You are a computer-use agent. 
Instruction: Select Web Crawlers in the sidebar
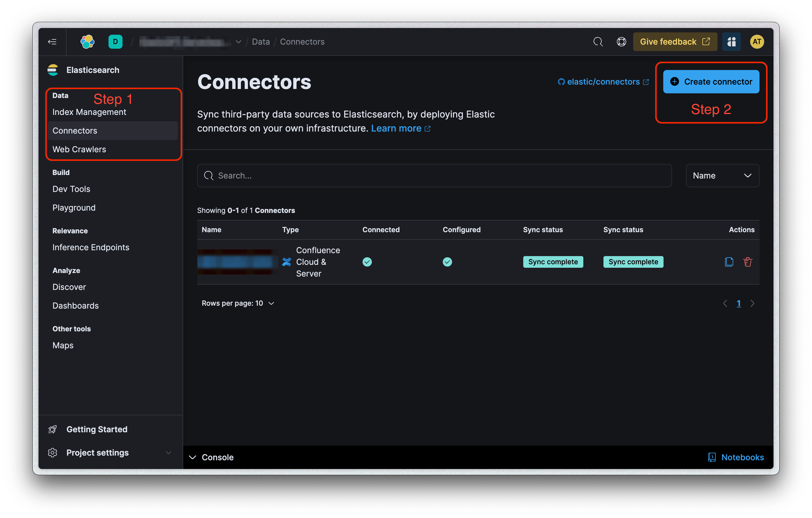[x=79, y=149]
